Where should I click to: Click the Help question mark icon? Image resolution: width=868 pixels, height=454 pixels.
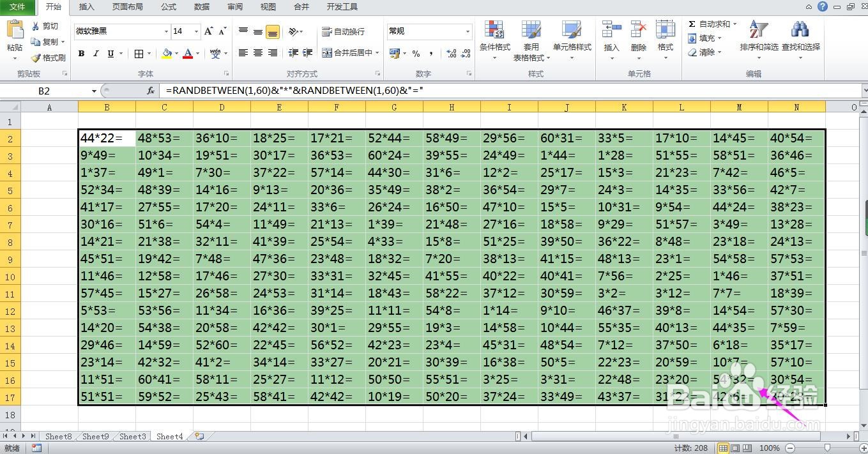[x=823, y=7]
